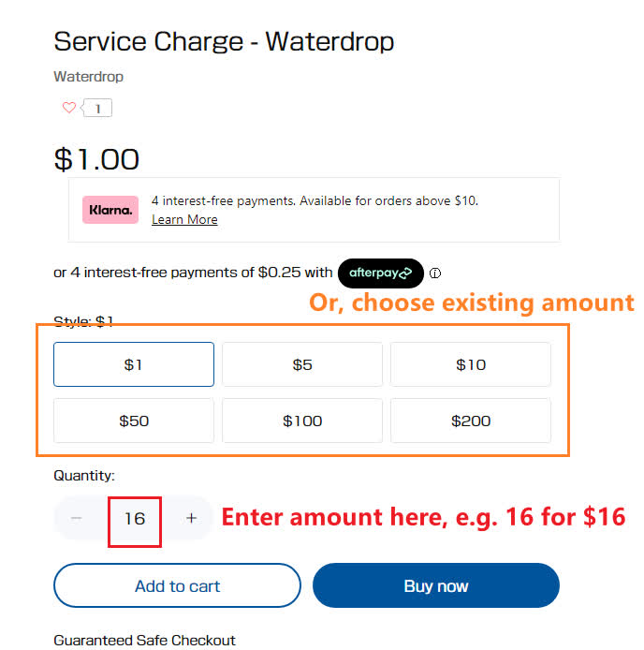Viewport: 644px width, 650px height.
Task: Click the quantity input field showing 16
Action: pyautogui.click(x=135, y=518)
